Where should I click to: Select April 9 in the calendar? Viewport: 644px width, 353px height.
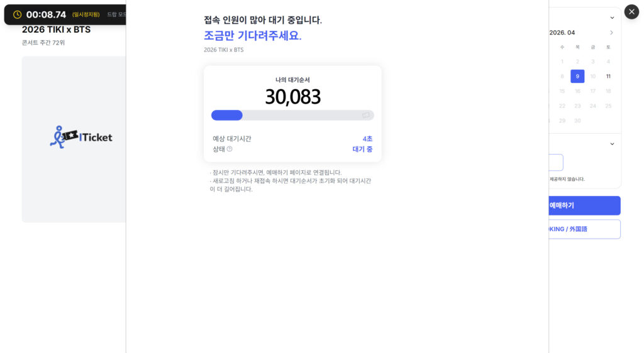[577, 76]
